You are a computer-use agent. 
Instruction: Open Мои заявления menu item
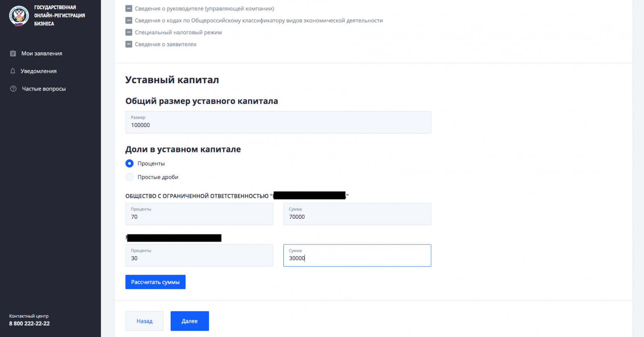click(x=42, y=53)
